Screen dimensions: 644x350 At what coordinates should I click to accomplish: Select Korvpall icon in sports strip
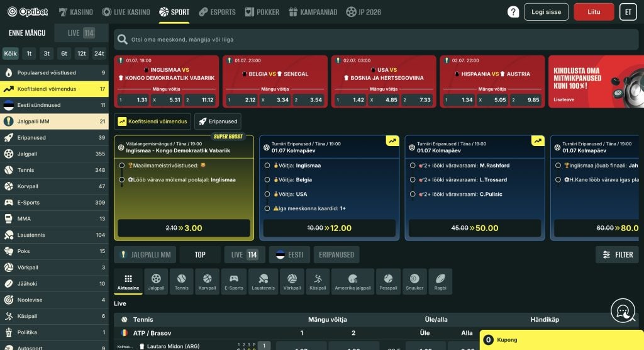coord(207,282)
